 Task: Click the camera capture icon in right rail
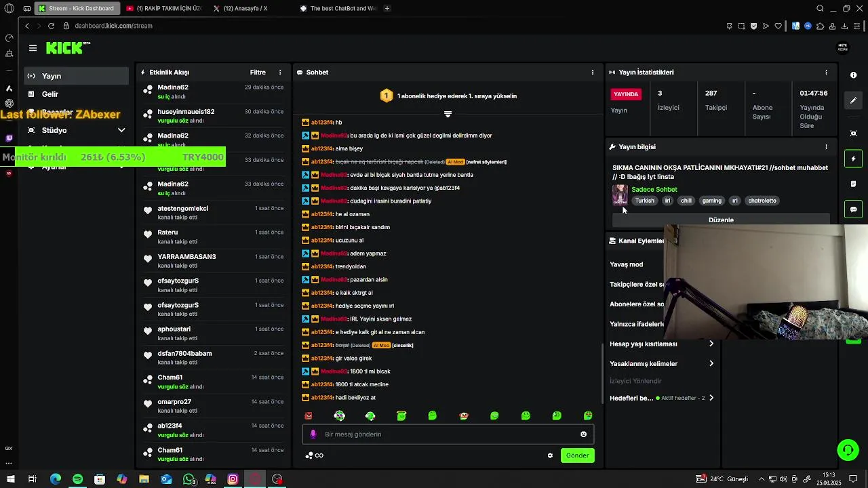[854, 134]
